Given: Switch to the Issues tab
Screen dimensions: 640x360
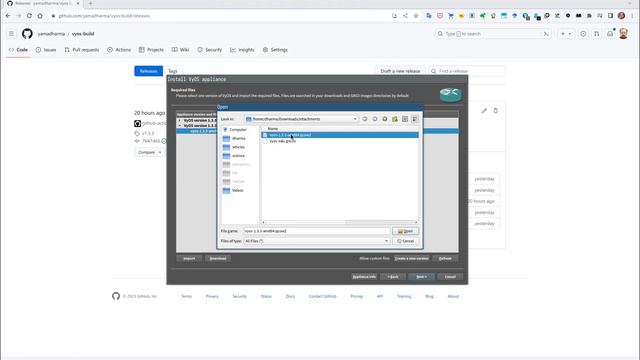Looking at the screenshot, I should pos(46,50).
